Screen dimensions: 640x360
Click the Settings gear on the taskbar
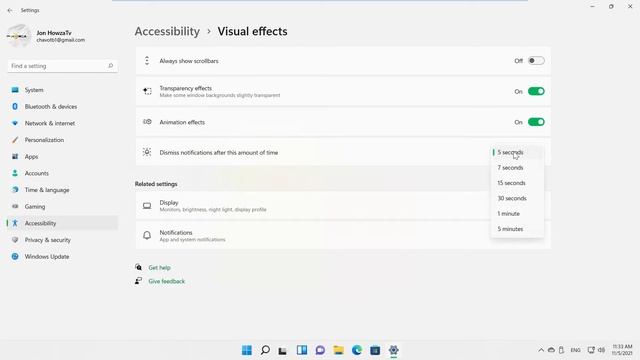click(x=393, y=350)
